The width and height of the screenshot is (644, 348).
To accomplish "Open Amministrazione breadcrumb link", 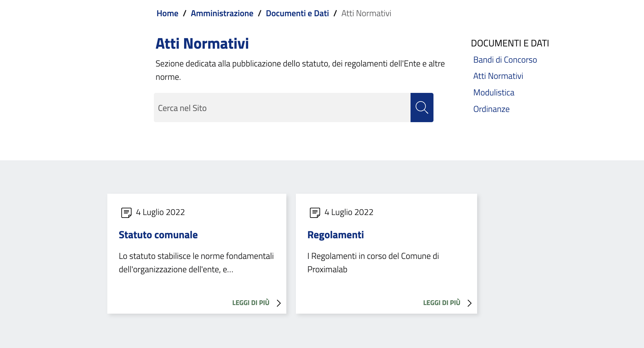I will [222, 13].
